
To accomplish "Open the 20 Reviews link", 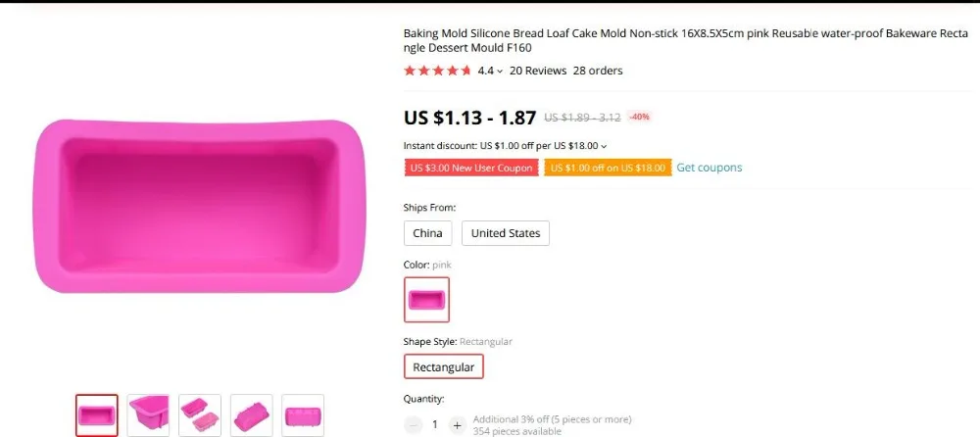I will pyautogui.click(x=538, y=71).
